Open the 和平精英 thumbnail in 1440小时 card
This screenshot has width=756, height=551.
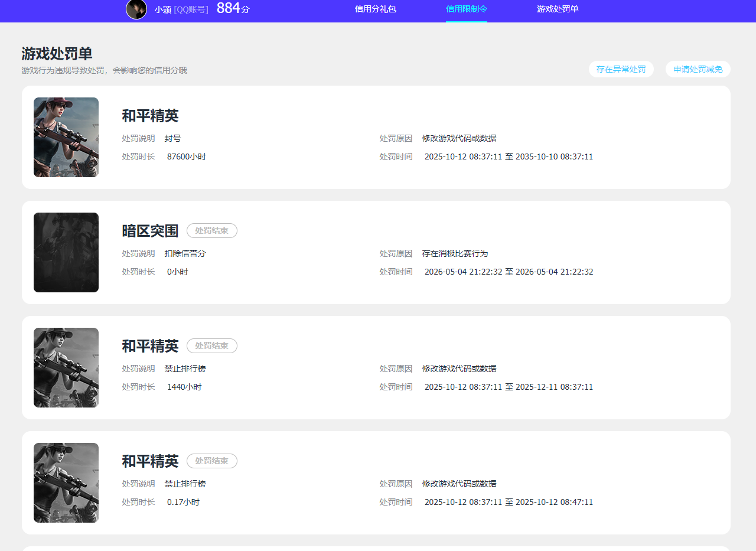pyautogui.click(x=66, y=367)
